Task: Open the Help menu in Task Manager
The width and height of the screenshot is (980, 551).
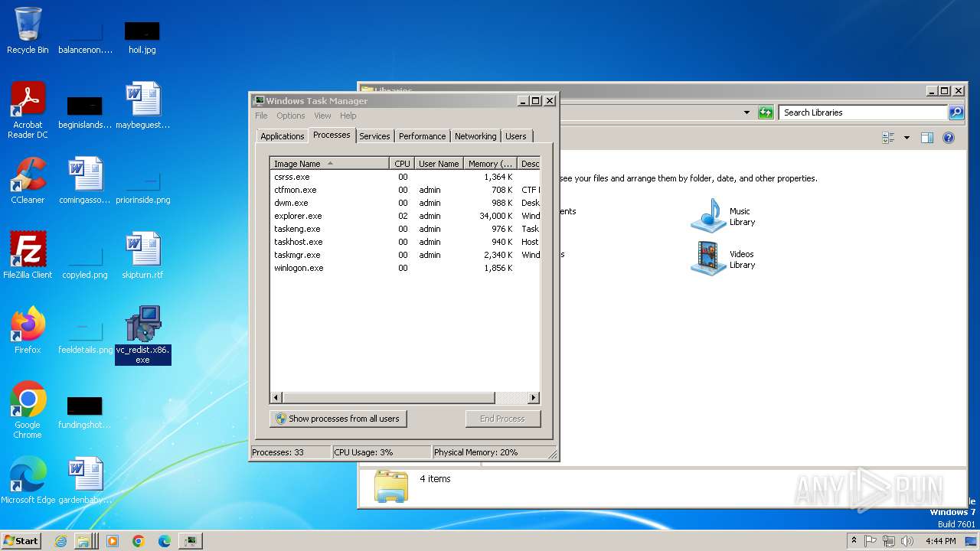Action: coord(348,116)
